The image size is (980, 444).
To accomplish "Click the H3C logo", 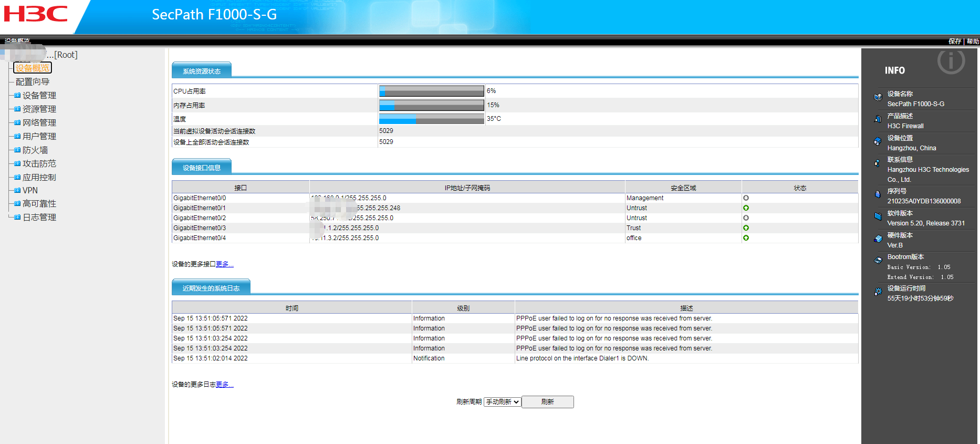I will point(36,14).
